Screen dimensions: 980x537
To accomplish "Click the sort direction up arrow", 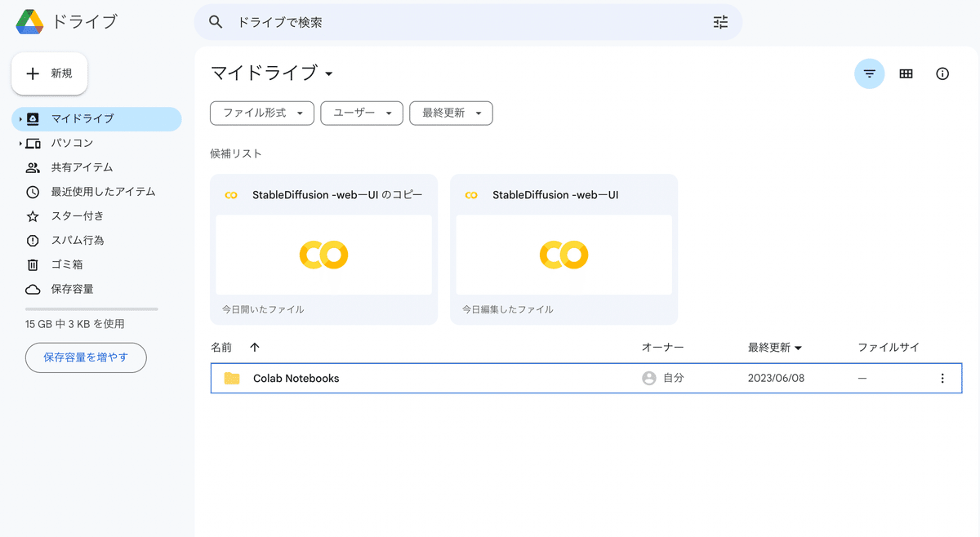I will point(255,347).
